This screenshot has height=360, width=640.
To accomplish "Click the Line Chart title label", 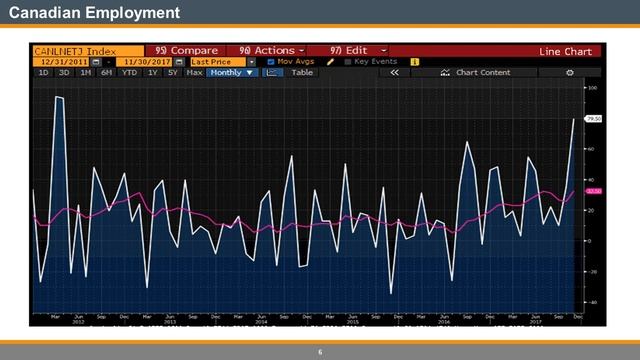I will 565,51.
